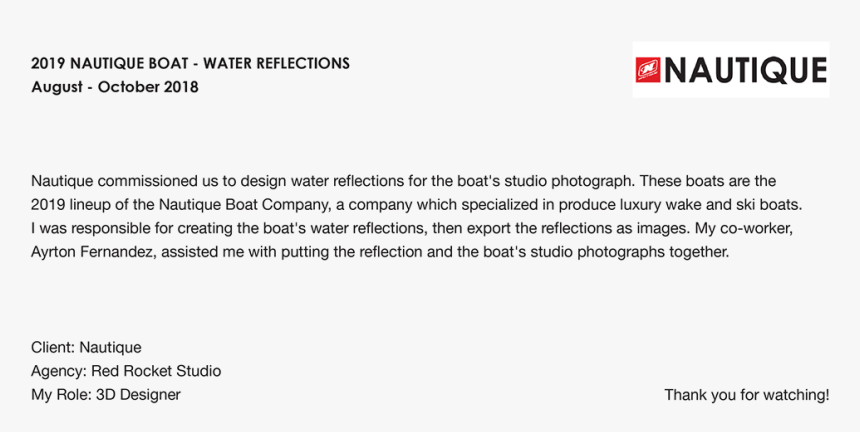Image resolution: width=860 pixels, height=432 pixels.
Task: Click the date line August - October 2018
Action: point(115,87)
